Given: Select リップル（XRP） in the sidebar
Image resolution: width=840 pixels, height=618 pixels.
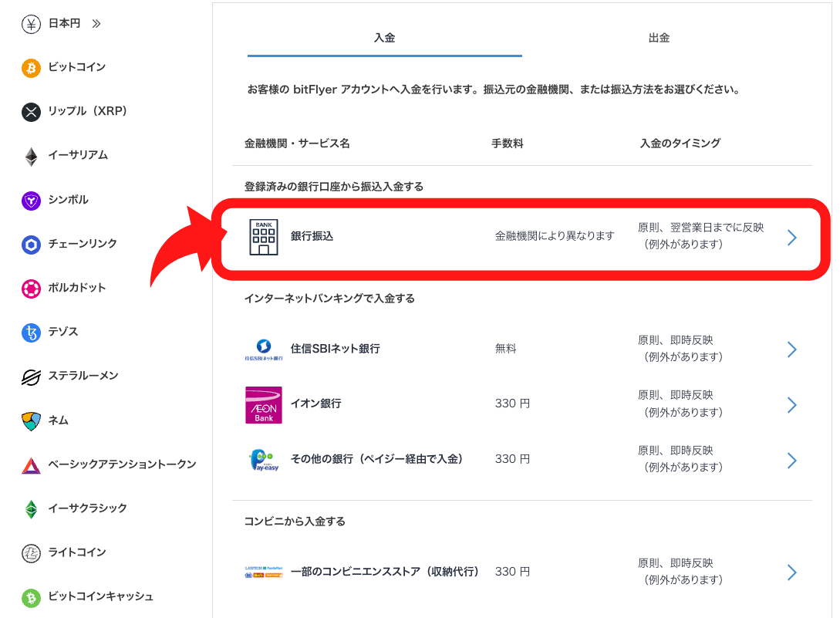Looking at the screenshot, I should (88, 111).
